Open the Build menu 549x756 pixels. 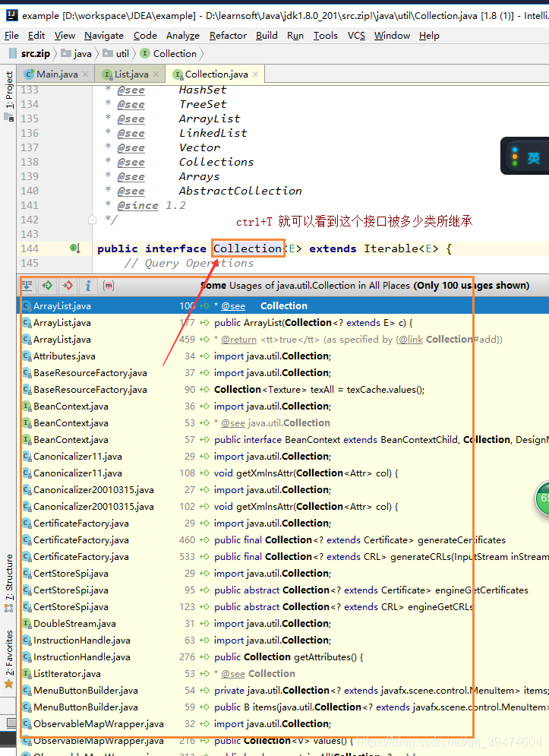(267, 36)
